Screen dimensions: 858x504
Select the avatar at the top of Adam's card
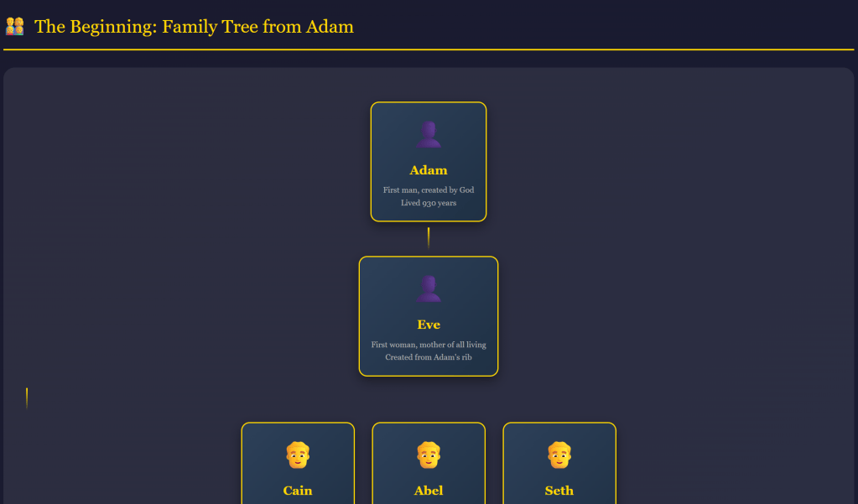click(x=429, y=132)
